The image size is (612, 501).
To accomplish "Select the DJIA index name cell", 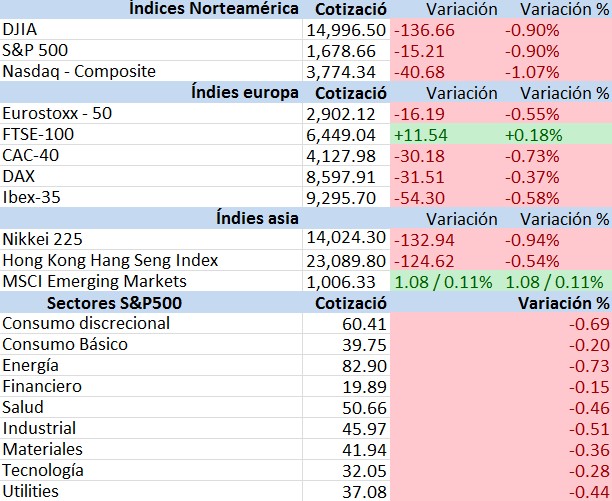I will 151,29.
